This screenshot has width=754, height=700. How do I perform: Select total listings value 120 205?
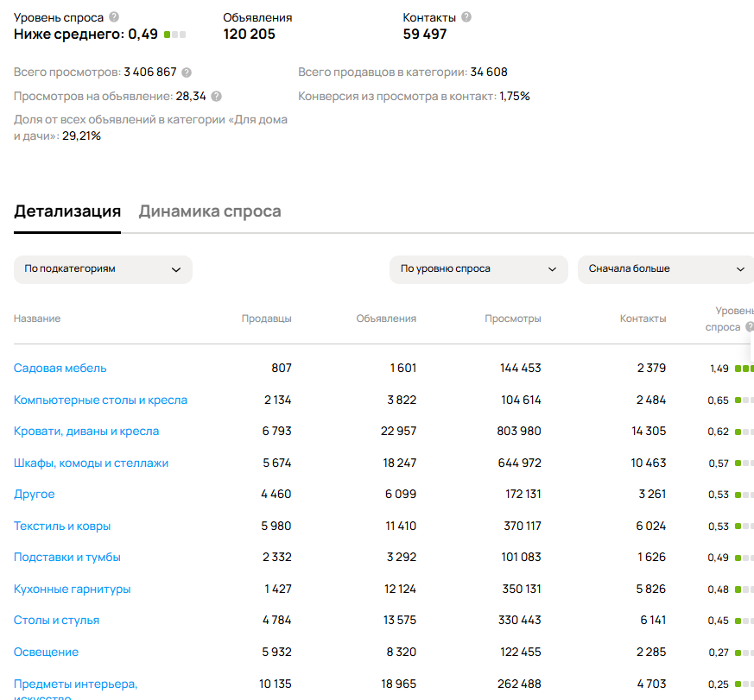pyautogui.click(x=249, y=35)
